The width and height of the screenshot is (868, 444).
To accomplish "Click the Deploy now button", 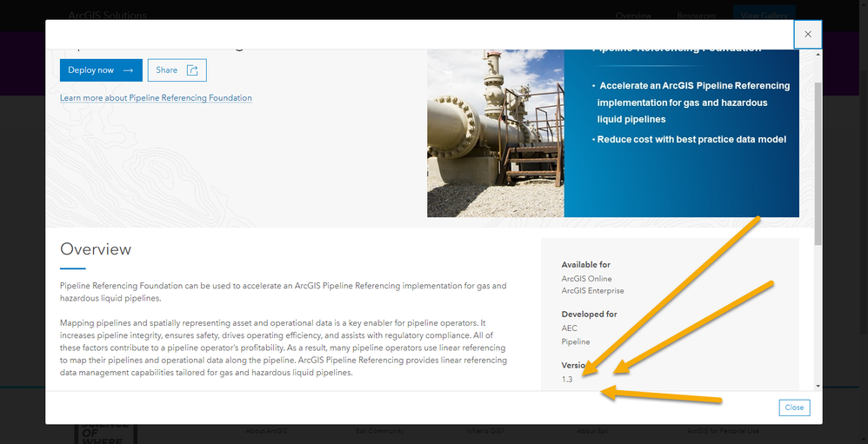I will click(101, 70).
